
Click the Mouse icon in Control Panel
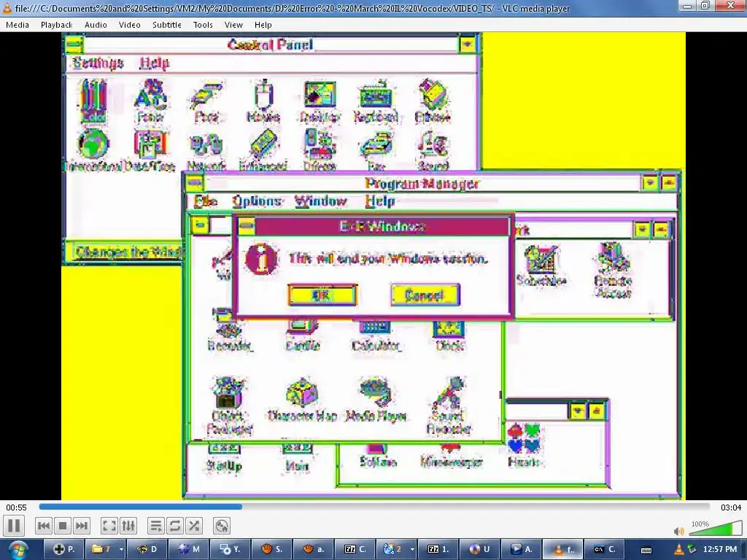point(263,101)
